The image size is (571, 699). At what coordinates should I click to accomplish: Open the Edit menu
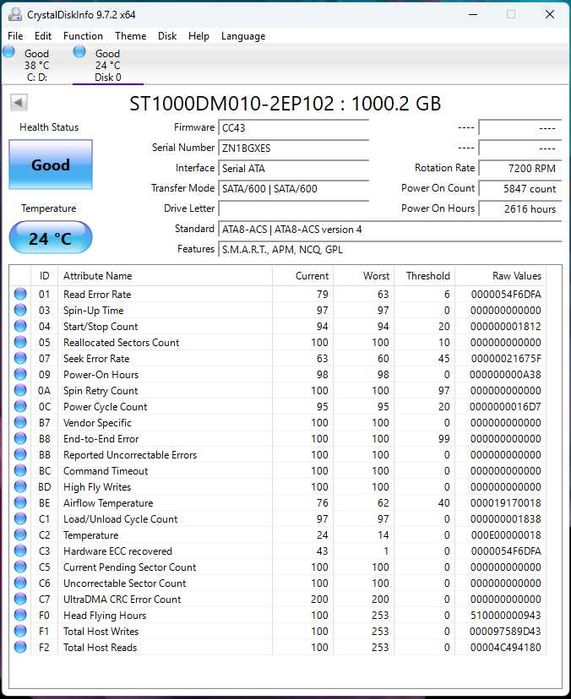pyautogui.click(x=43, y=36)
